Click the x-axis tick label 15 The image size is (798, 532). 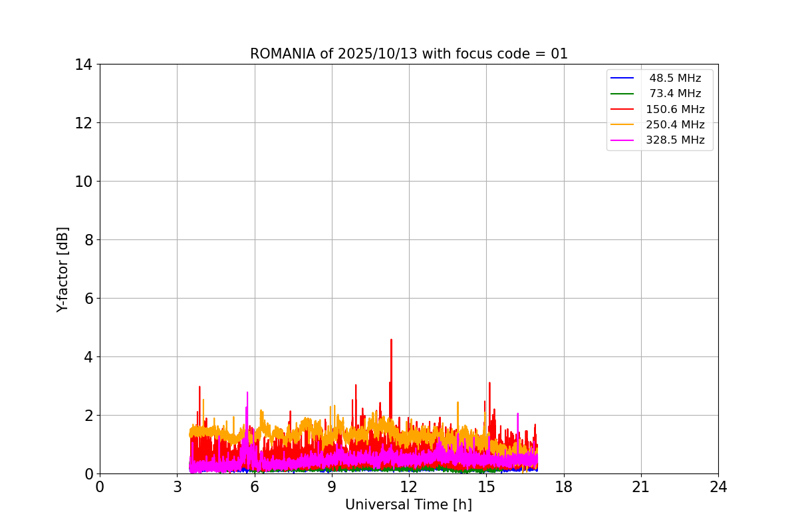486,487
